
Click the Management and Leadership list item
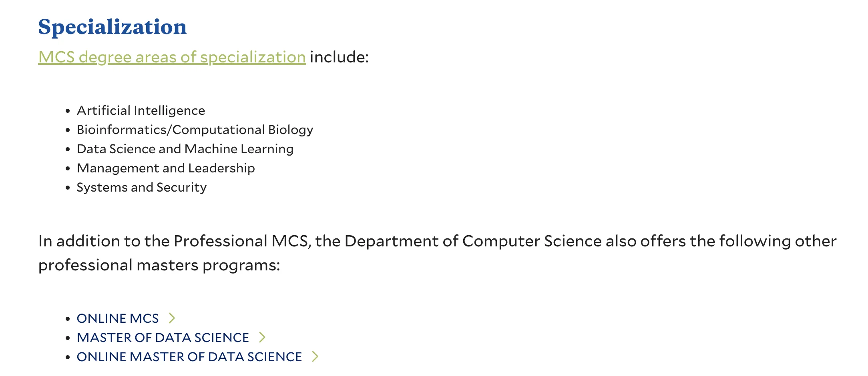[x=165, y=168]
